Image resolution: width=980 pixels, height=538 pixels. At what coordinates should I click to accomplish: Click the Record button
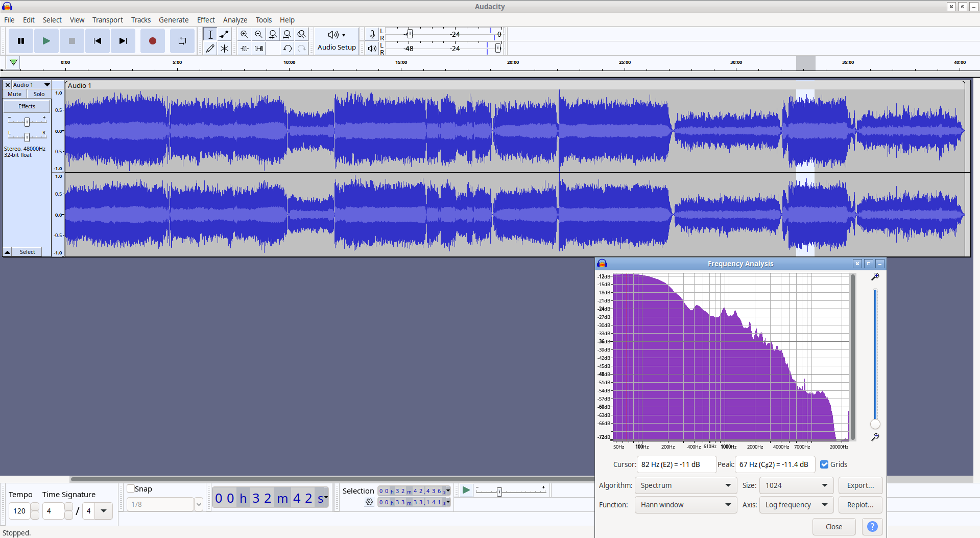(152, 41)
